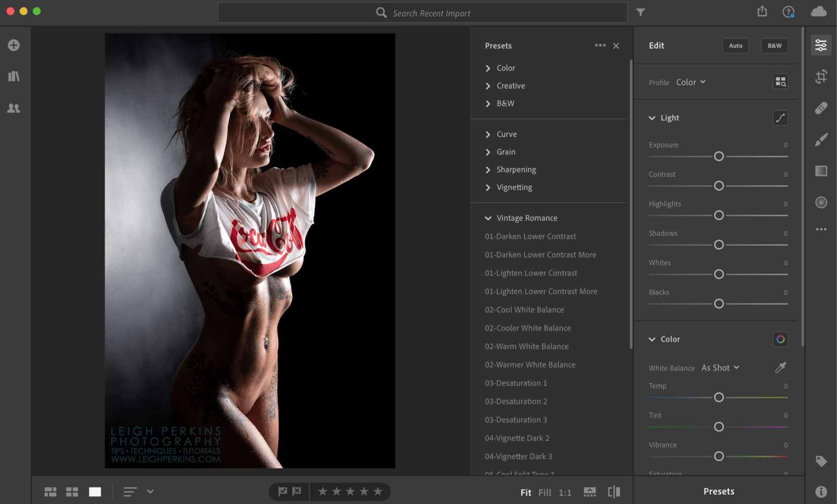This screenshot has width=837, height=504.
Task: Open White Balance As Shot dropdown
Action: pyautogui.click(x=720, y=368)
